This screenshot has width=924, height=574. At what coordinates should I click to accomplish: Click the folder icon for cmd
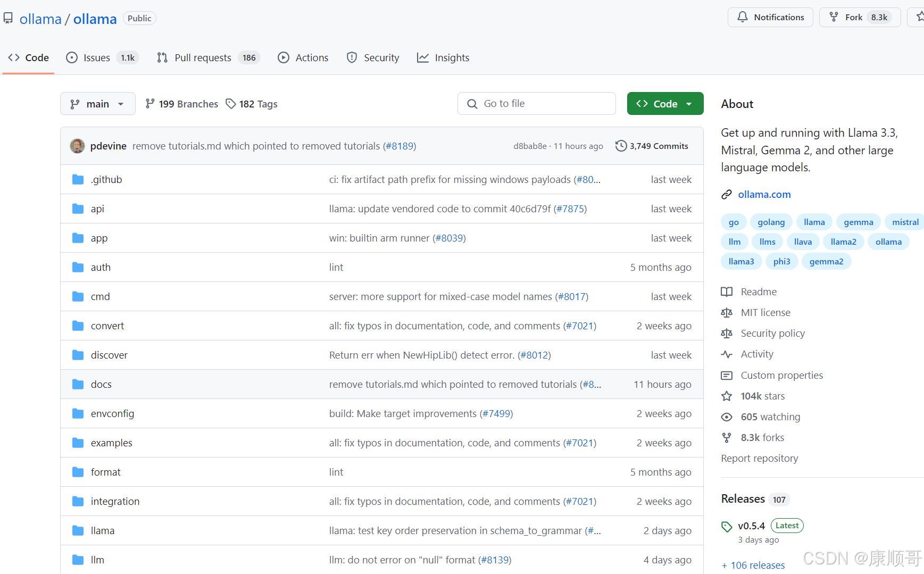coord(78,296)
